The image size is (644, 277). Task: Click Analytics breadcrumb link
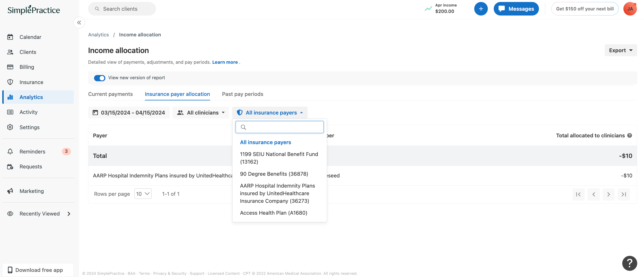98,35
